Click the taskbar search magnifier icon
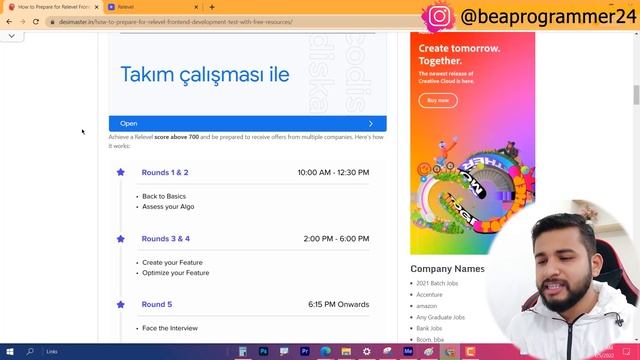The width and height of the screenshot is (640, 360). pos(30,351)
